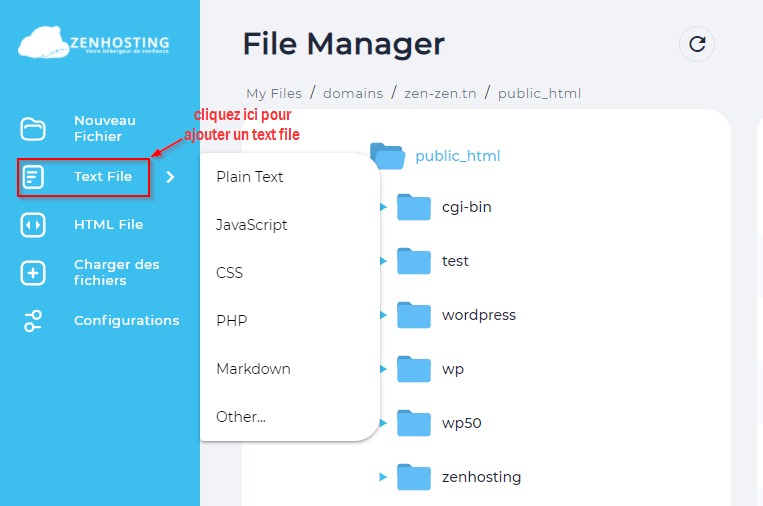Select the wordpress folder icon
The image size is (763, 506).
coord(413,315)
